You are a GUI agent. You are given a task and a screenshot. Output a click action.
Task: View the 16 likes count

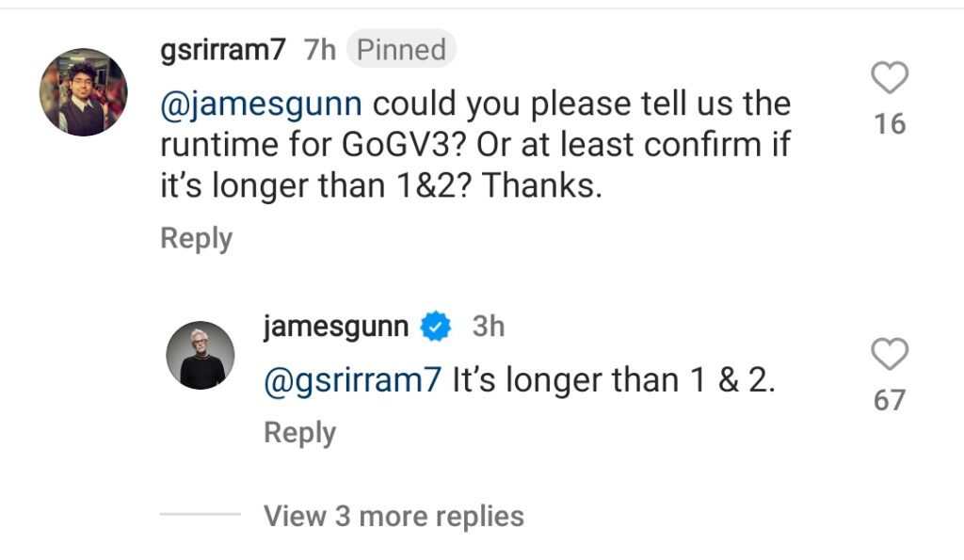click(890, 123)
